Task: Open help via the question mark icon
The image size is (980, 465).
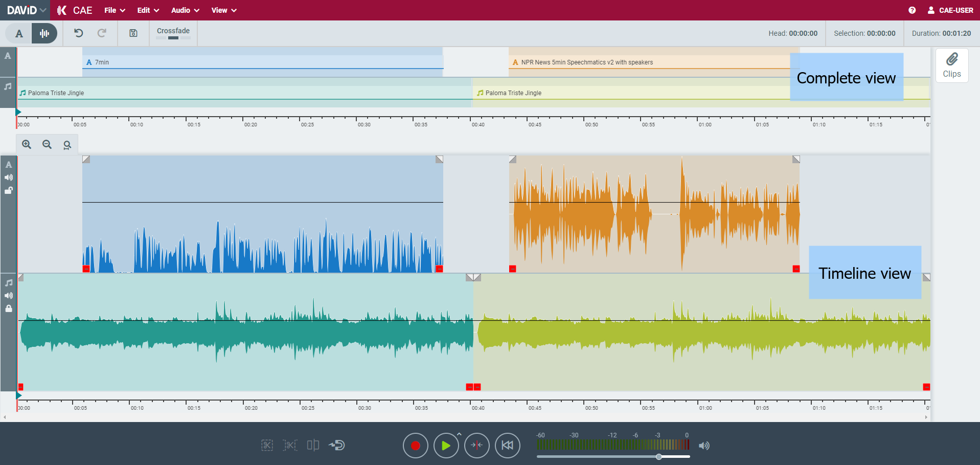Action: [912, 10]
